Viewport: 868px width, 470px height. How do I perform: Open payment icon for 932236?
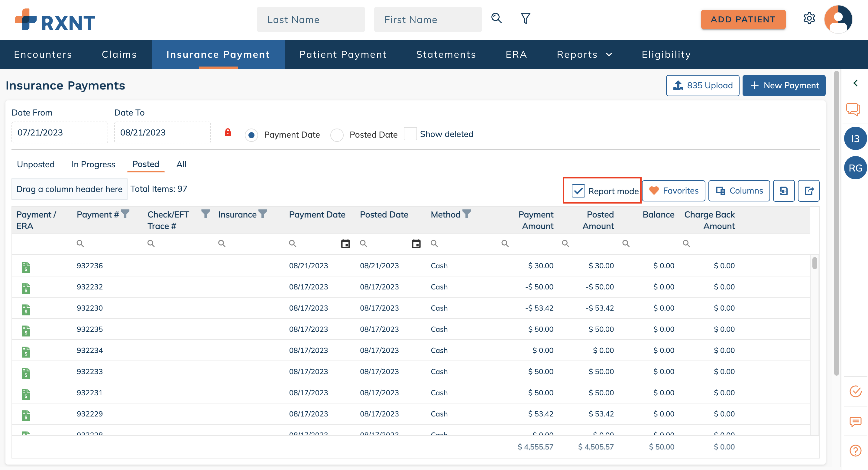[26, 267]
